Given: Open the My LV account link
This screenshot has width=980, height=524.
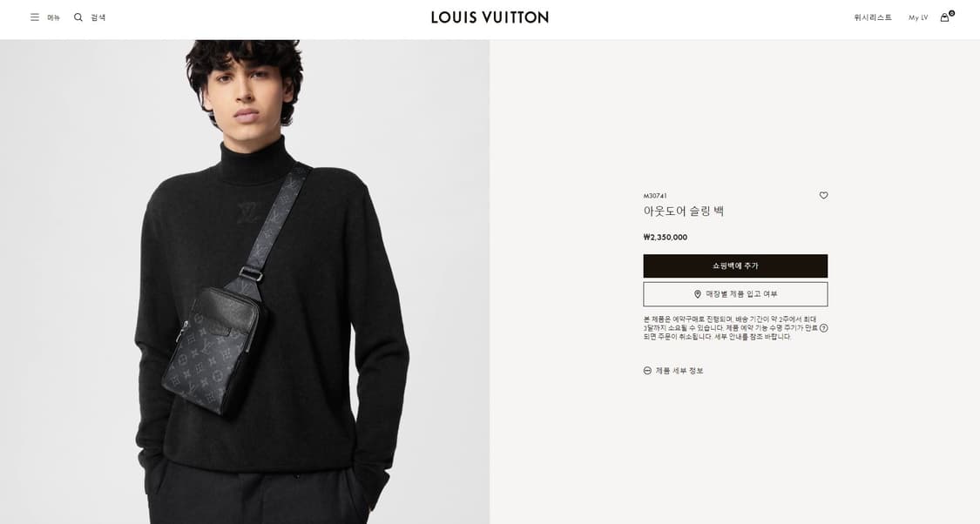Looking at the screenshot, I should click(918, 17).
